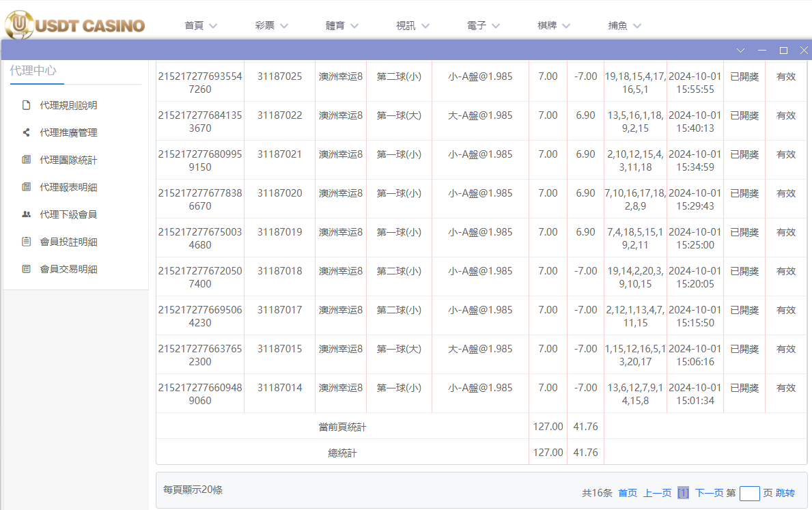Click the icon beside 代理報表明細

click(27, 187)
